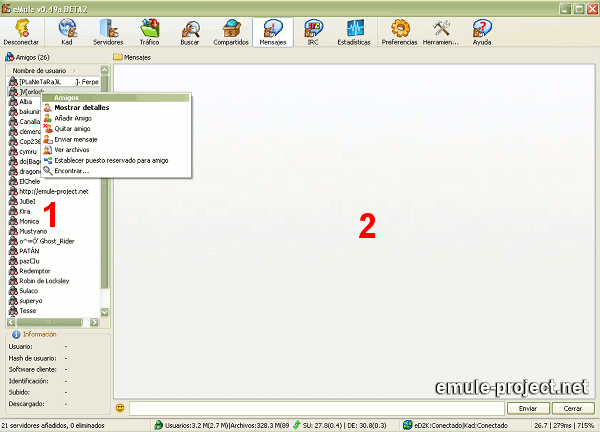Open the Servidores server list
Screen dimensions: 600x432
[108, 32]
